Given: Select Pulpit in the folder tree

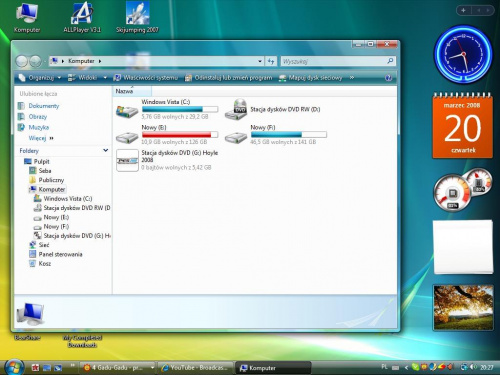Looking at the screenshot, I should tap(41, 161).
